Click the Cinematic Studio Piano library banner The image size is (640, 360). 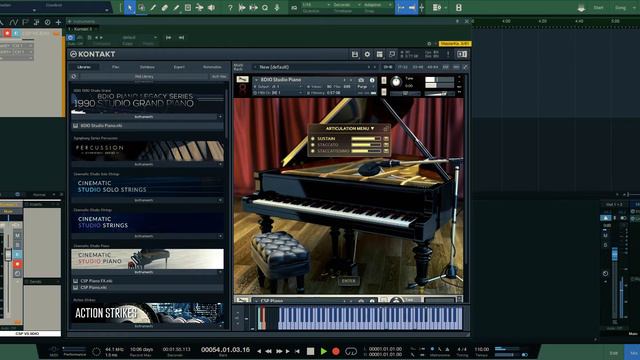(x=147, y=259)
